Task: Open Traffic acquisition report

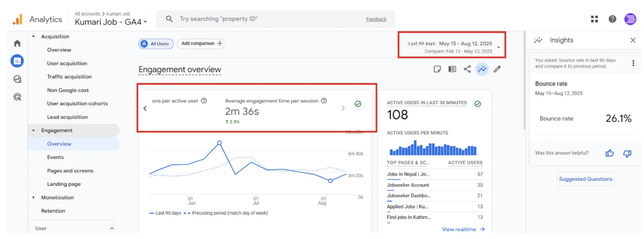Action: pyautogui.click(x=69, y=77)
